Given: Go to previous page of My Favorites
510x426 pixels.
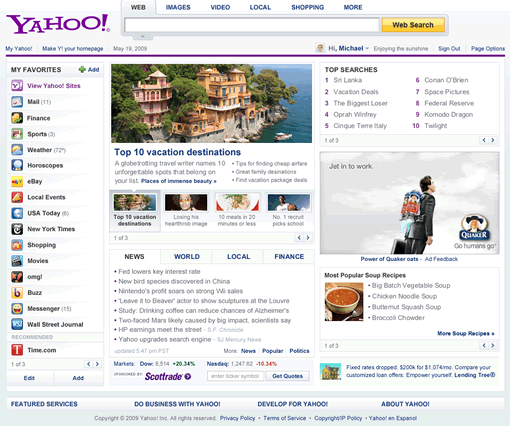Looking at the screenshot, I should 88,364.
